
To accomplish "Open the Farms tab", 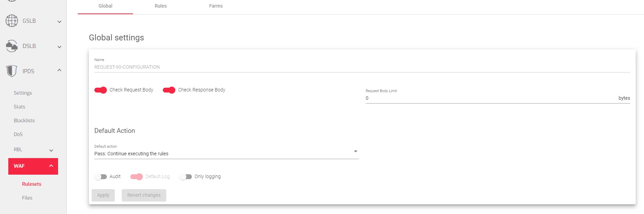I will [x=216, y=6].
